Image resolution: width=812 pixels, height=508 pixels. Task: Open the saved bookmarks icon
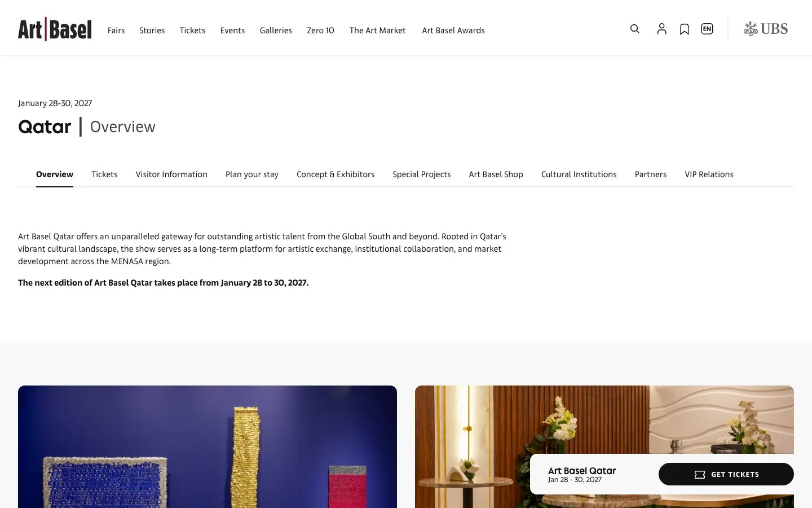[685, 29]
